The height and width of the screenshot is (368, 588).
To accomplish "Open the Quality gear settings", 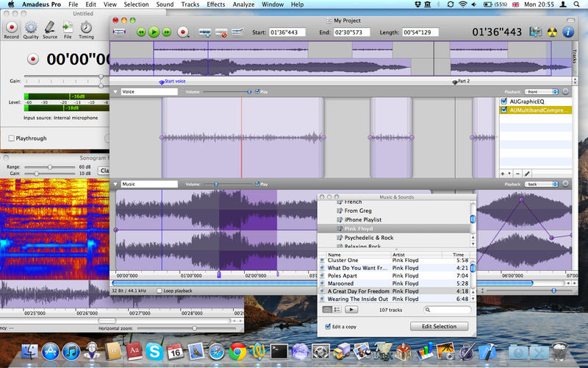I will click(31, 26).
